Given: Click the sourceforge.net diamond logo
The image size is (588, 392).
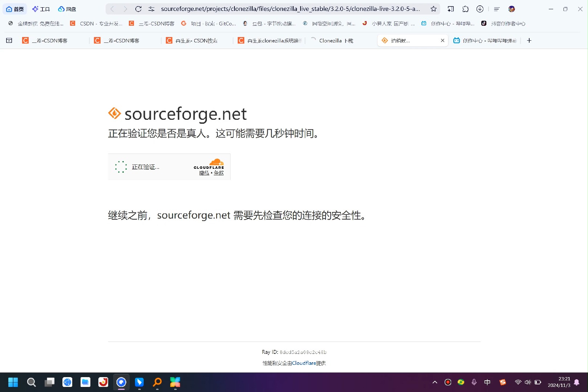Looking at the screenshot, I should click(115, 113).
